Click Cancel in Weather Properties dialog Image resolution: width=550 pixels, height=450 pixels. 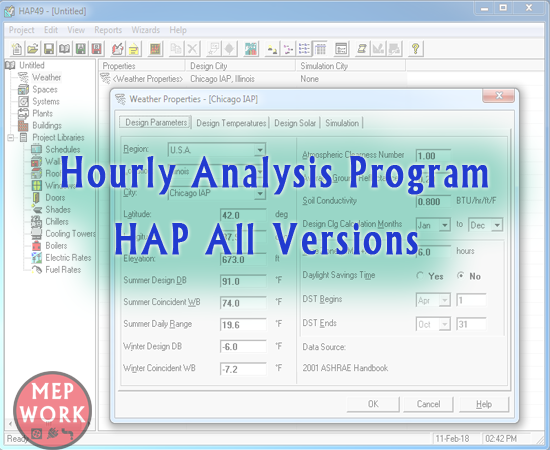[428, 404]
